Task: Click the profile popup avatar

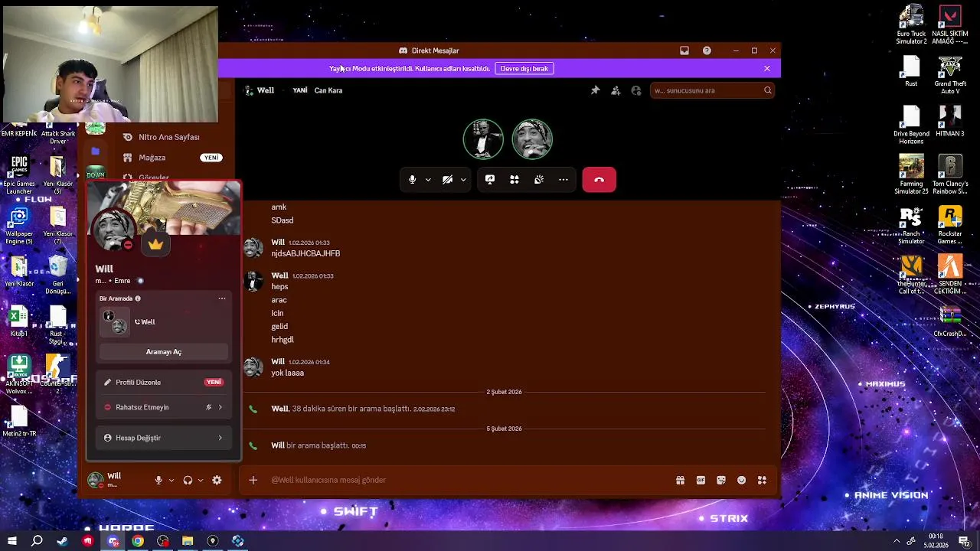Action: tap(113, 230)
